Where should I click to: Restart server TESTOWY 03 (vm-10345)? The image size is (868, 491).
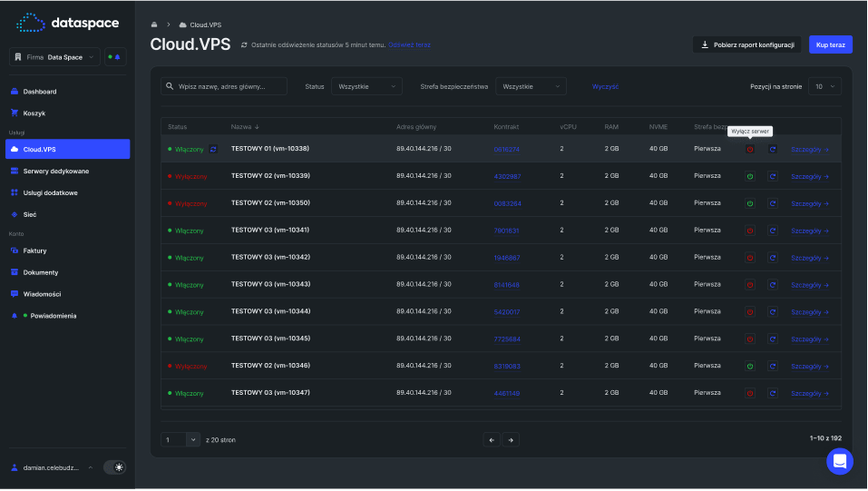click(773, 339)
